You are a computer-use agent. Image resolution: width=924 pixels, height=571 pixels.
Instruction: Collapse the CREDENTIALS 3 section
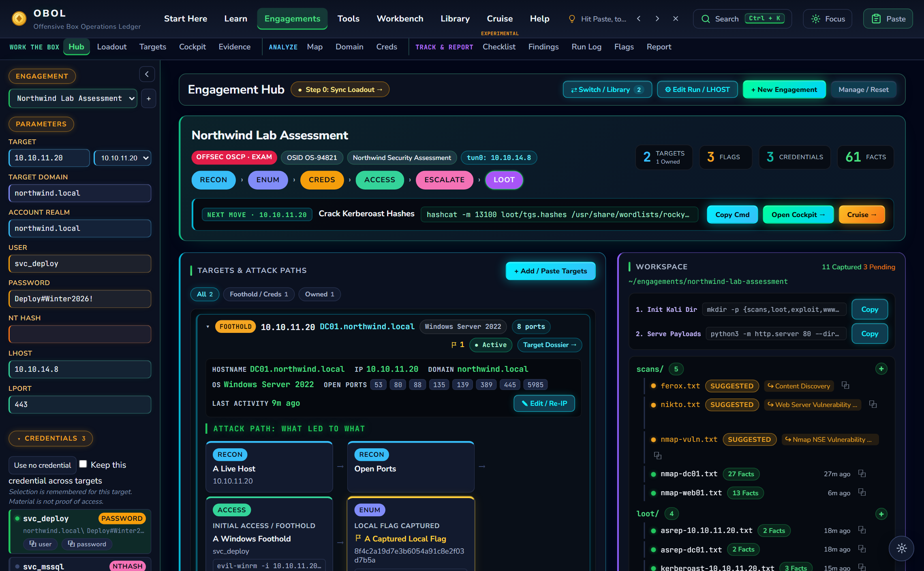coord(51,439)
